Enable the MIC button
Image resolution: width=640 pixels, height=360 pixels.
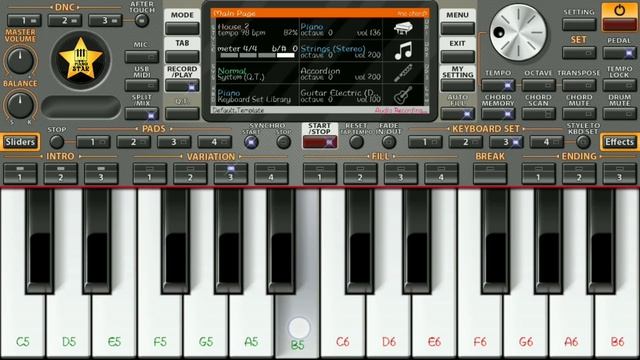coord(142,56)
